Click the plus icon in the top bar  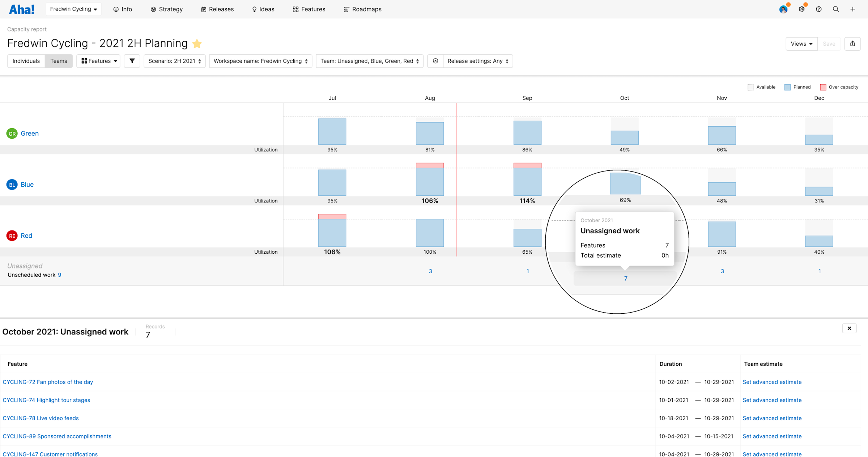click(852, 9)
